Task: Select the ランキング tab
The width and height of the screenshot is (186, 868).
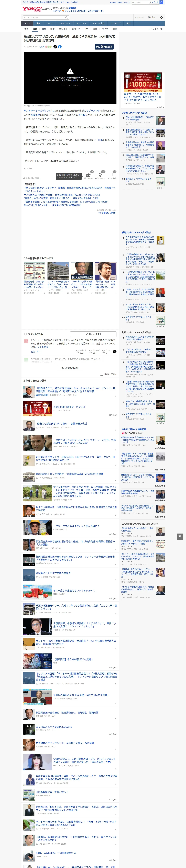Action: [x=115, y=24]
